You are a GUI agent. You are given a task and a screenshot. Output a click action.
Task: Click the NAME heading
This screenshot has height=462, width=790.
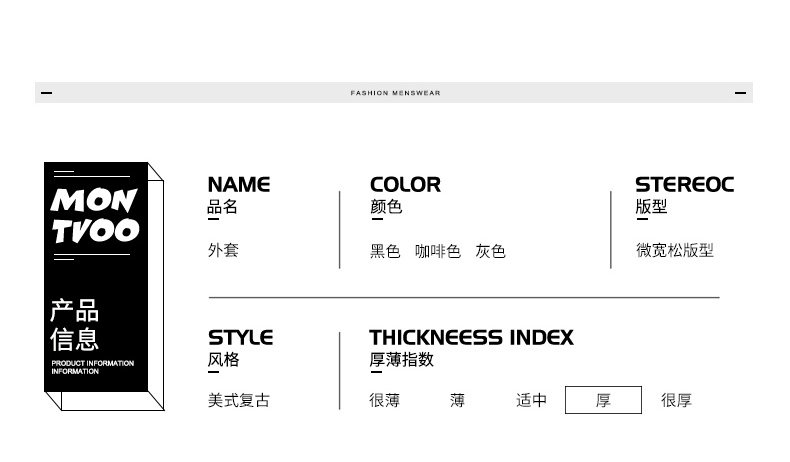point(238,185)
